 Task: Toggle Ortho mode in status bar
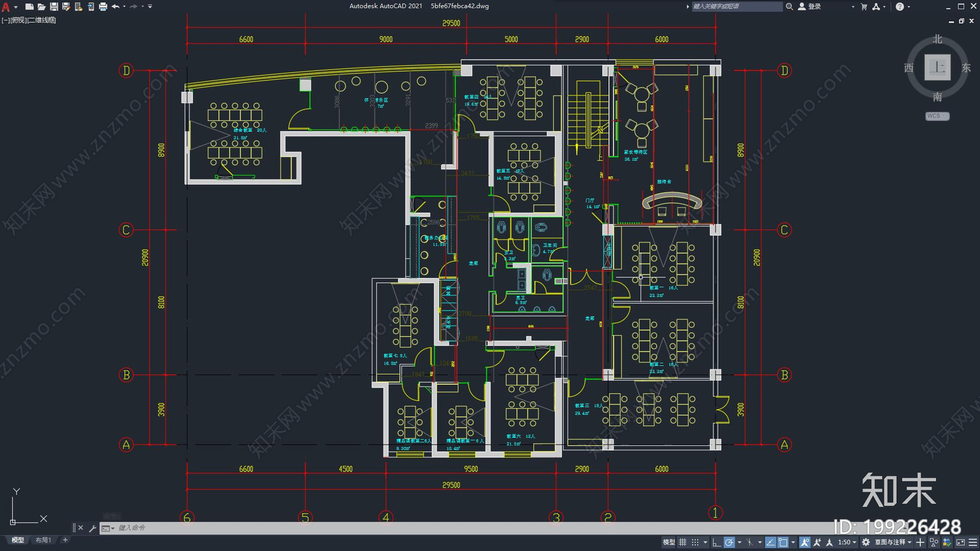pos(716,542)
